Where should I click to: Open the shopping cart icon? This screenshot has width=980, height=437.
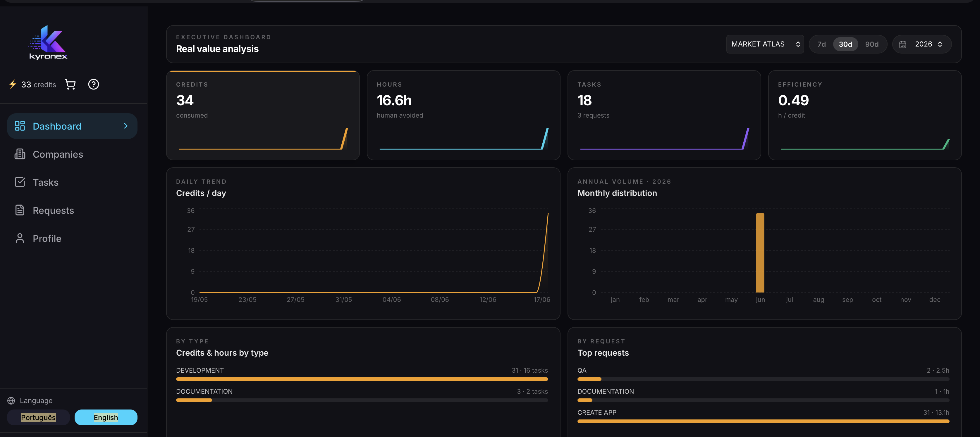(x=71, y=85)
